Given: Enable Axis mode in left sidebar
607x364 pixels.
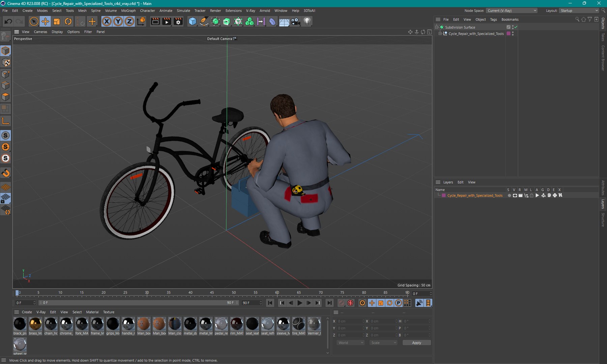Looking at the screenshot, I should click(6, 121).
